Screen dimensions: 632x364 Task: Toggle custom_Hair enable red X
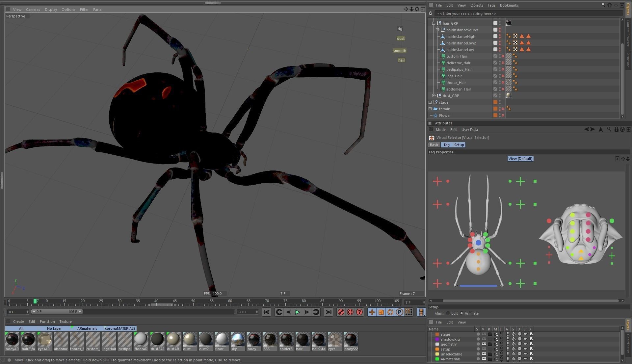pyautogui.click(x=503, y=56)
